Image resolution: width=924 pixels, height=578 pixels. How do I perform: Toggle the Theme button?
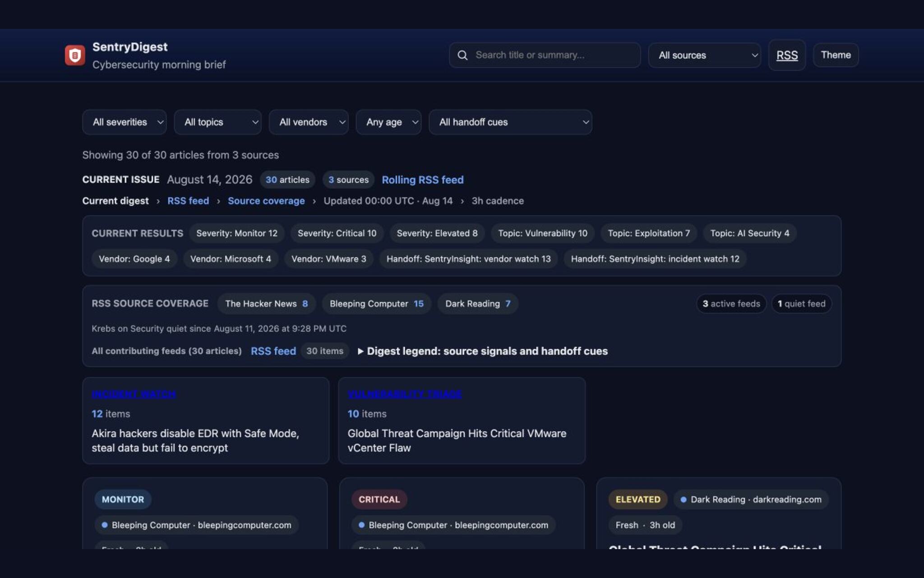836,55
